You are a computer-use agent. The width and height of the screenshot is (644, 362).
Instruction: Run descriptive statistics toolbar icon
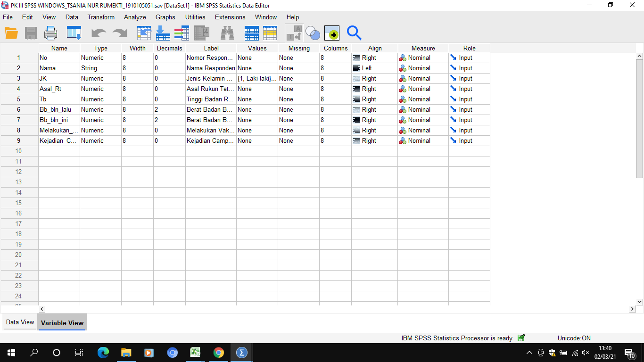(202, 33)
